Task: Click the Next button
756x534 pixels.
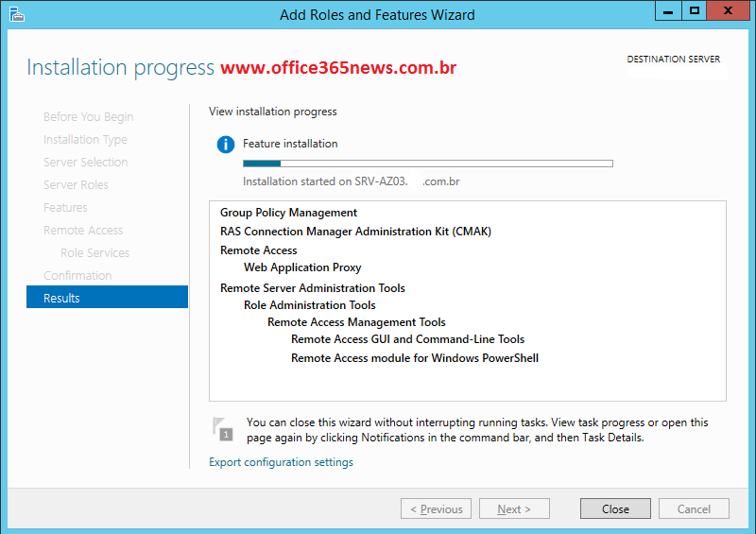Action: point(514,508)
